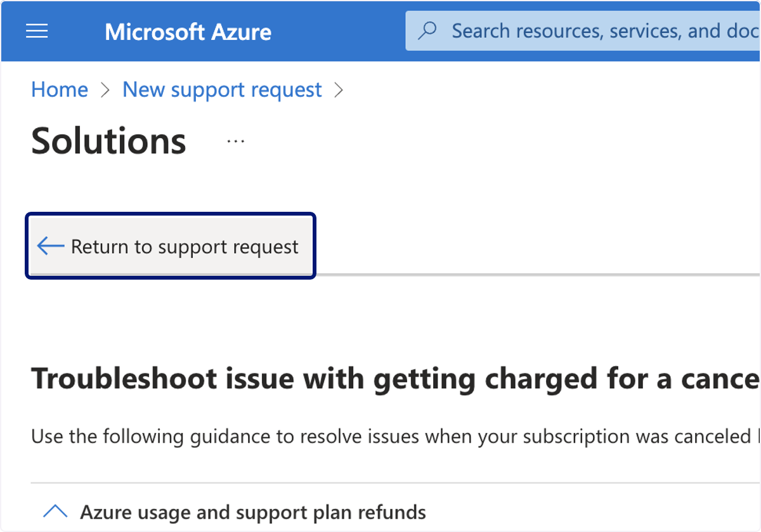Click the Solutions page heading

[108, 141]
